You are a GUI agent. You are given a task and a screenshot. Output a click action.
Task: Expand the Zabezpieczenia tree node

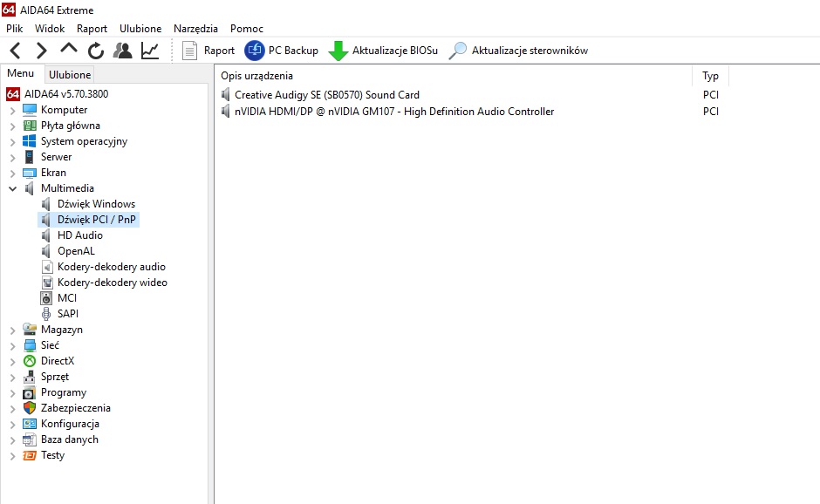tap(12, 408)
